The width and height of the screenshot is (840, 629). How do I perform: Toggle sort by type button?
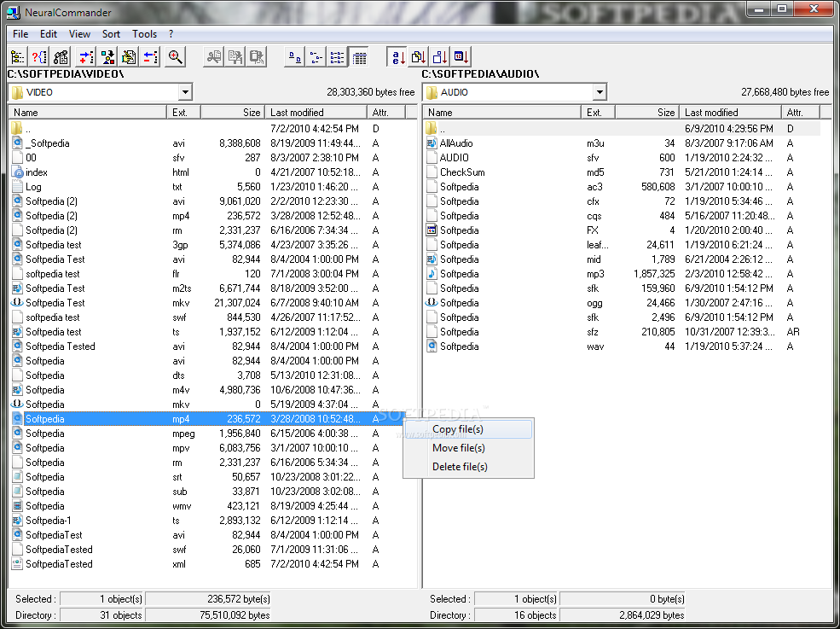tap(419, 56)
